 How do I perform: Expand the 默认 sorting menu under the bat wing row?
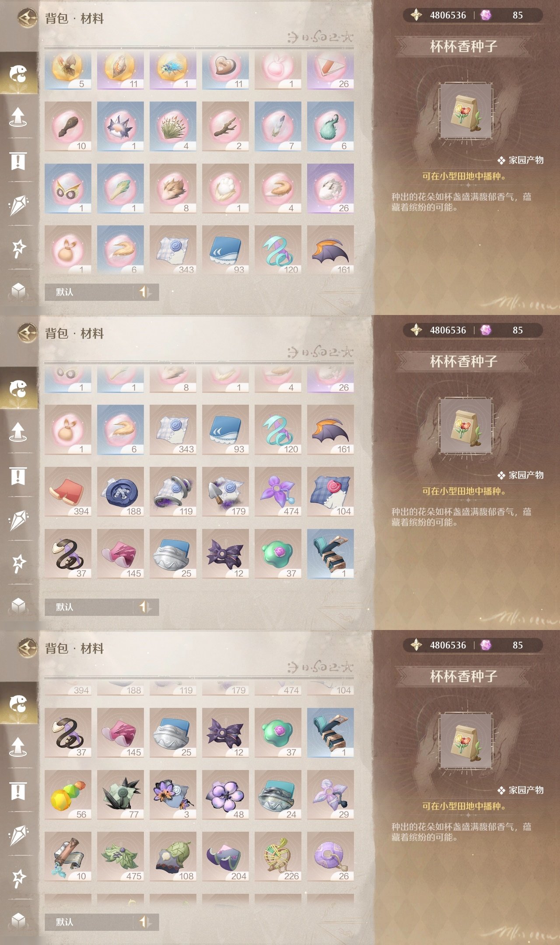pyautogui.click(x=89, y=292)
